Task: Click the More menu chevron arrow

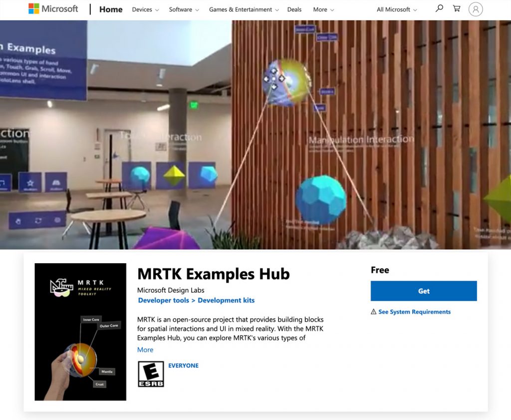Action: click(x=333, y=9)
